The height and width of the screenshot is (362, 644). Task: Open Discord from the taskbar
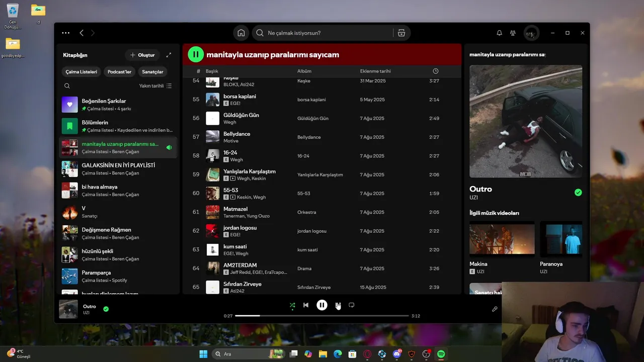(397, 354)
